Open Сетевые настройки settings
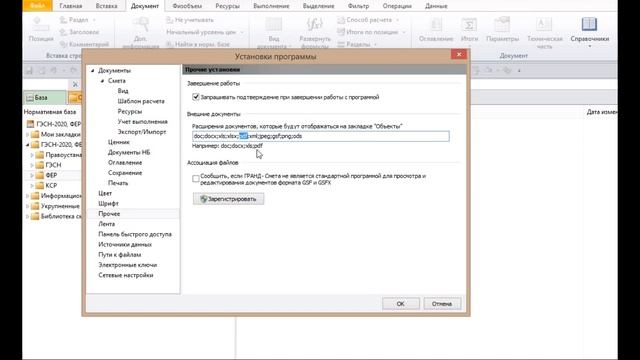The height and width of the screenshot is (360, 640). pos(126,275)
